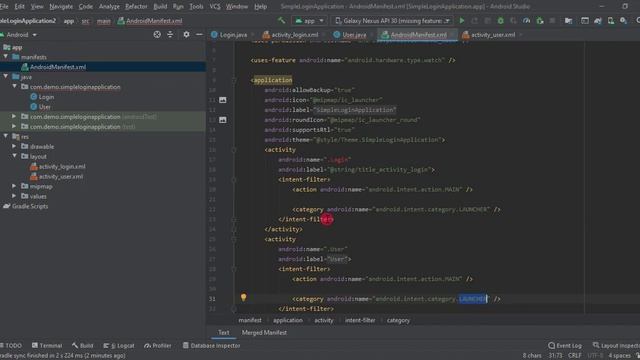
Task: Click the '4 spaces' indent setting in status bar
Action: tap(619, 356)
